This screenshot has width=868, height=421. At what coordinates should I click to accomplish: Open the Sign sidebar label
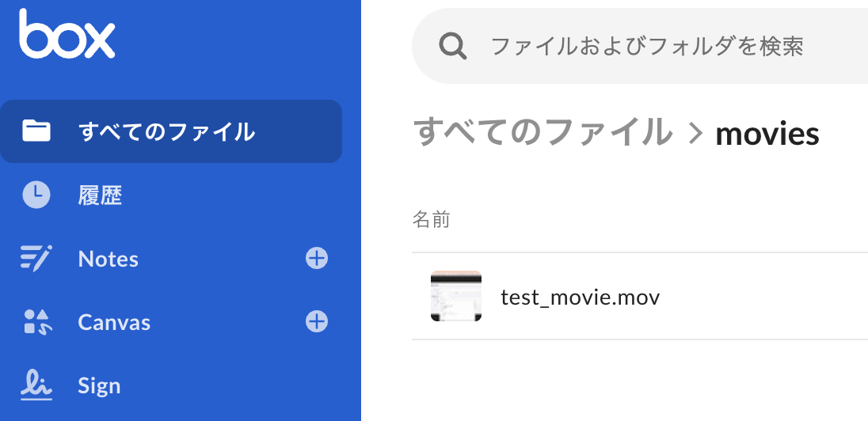[99, 385]
